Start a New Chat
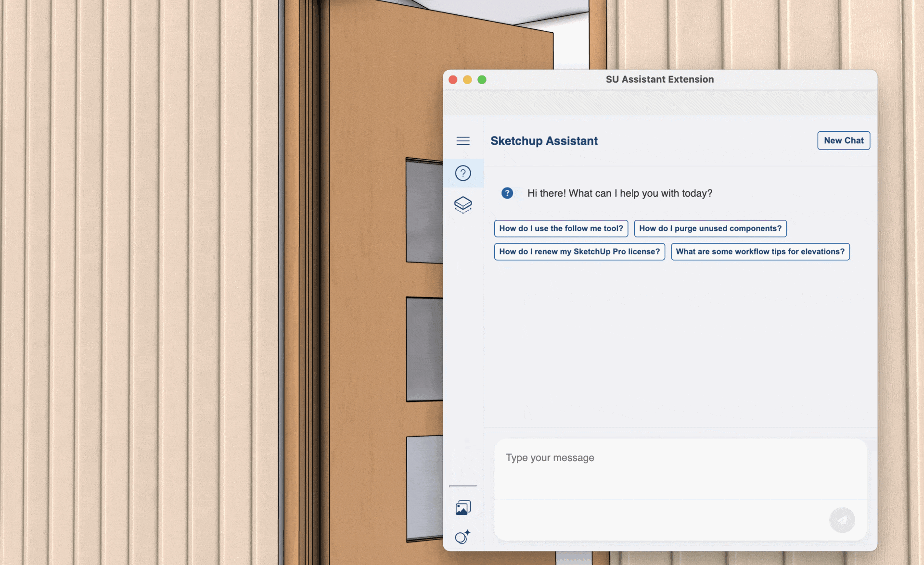 (843, 140)
